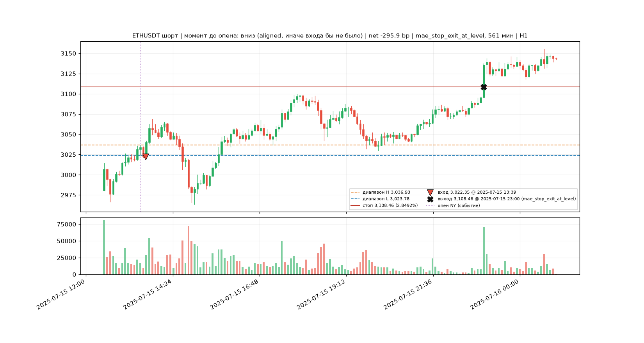
Task: Click the 75000 volume axis label
Action: coord(67,225)
